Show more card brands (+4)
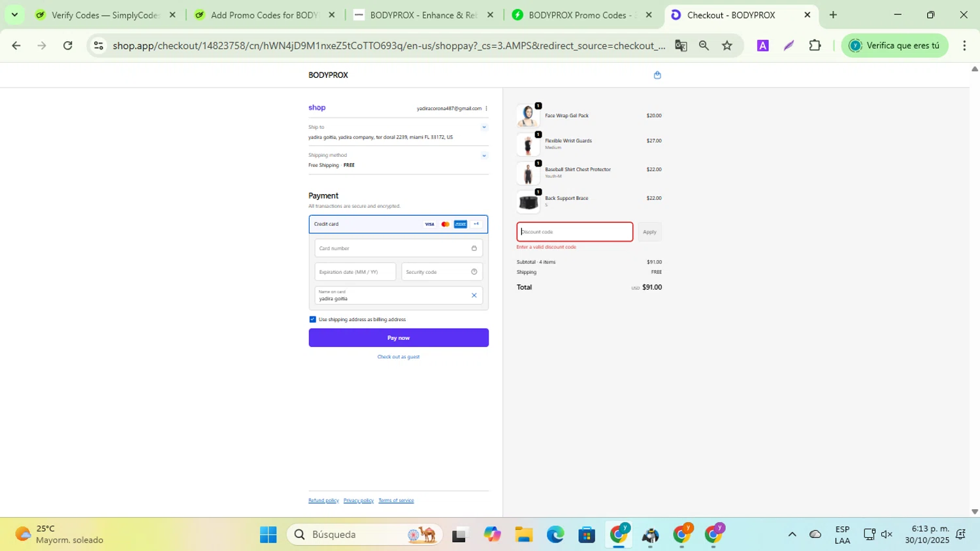This screenshot has width=980, height=551. [x=476, y=224]
